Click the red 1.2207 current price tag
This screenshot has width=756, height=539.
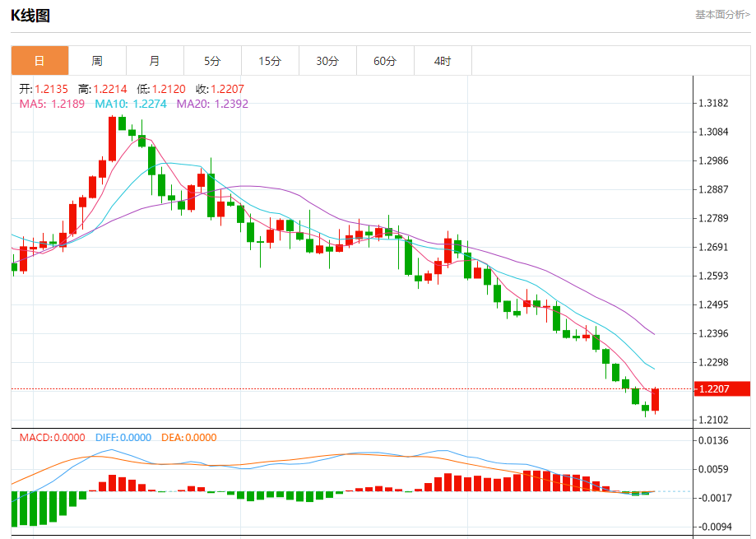722,388
